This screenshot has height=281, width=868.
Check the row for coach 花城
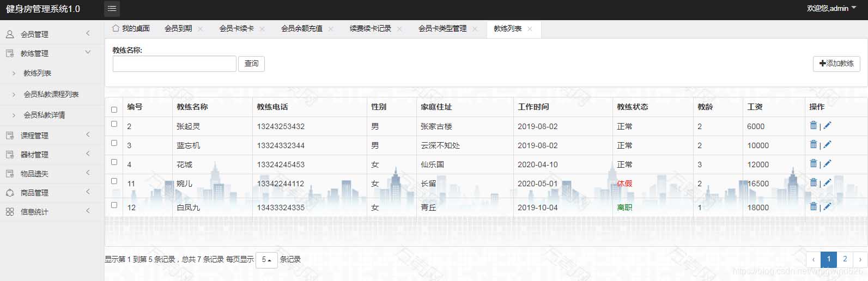click(114, 162)
